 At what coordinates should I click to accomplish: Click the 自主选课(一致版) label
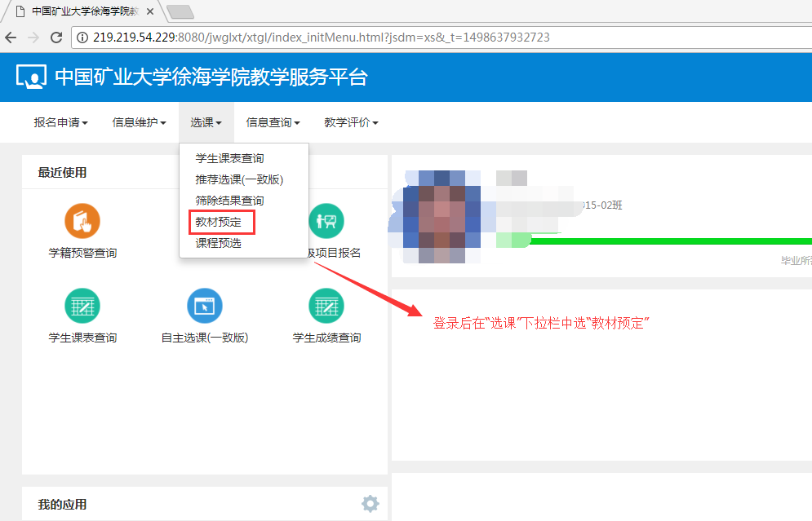[205, 338]
